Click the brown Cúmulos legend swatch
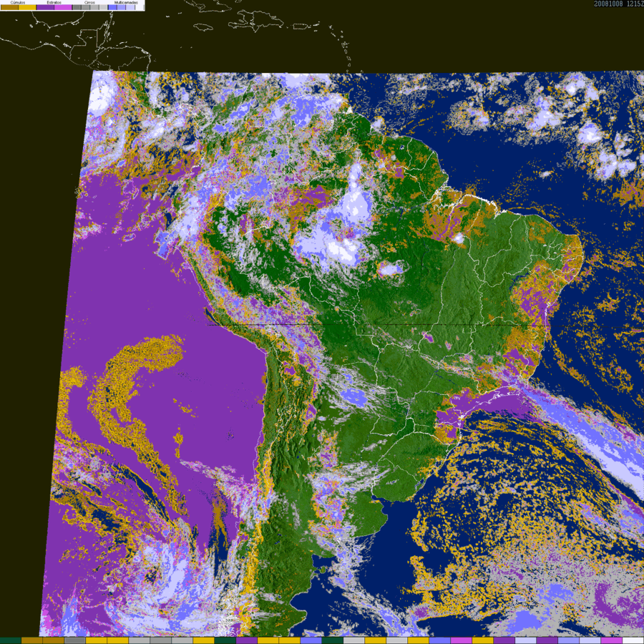 [x=9, y=7]
